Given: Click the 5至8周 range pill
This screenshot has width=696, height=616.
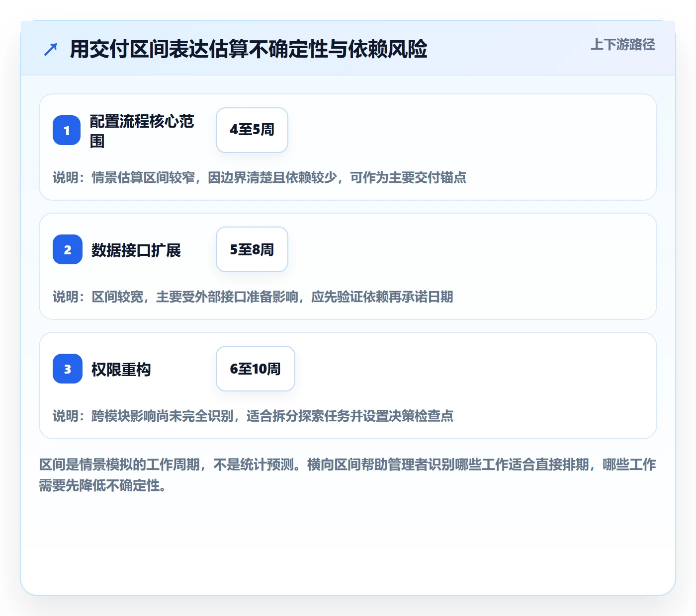Looking at the screenshot, I should [252, 249].
